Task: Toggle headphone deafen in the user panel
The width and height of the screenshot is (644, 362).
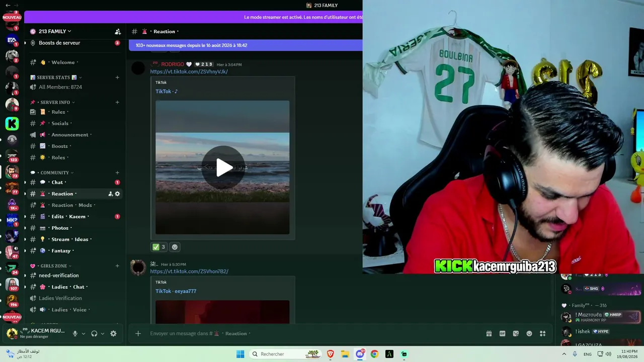Action: [x=94, y=333]
